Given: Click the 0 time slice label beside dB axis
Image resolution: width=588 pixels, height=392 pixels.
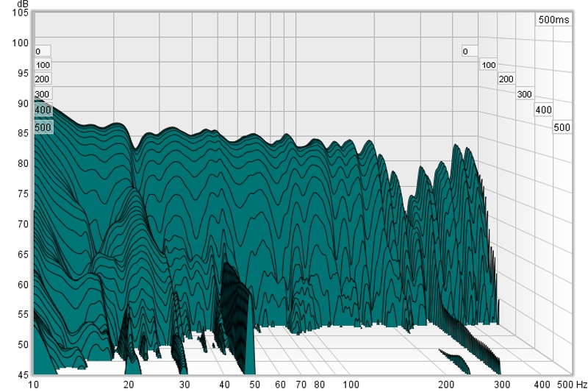Looking at the screenshot, I should [x=43, y=51].
